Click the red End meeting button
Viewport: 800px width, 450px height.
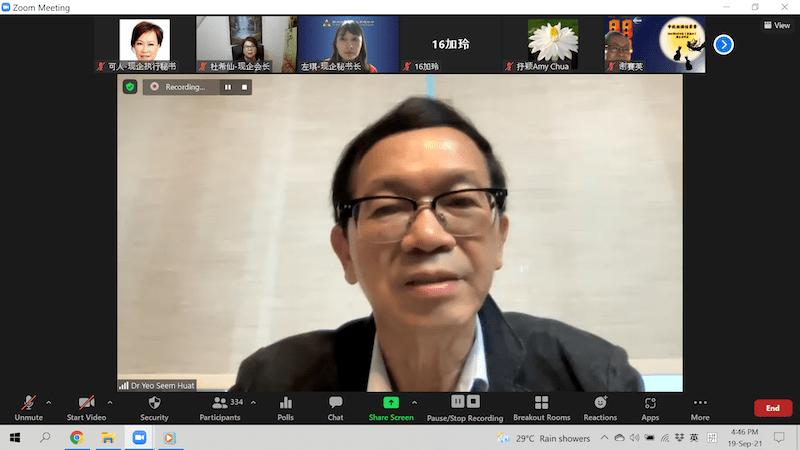coord(772,408)
